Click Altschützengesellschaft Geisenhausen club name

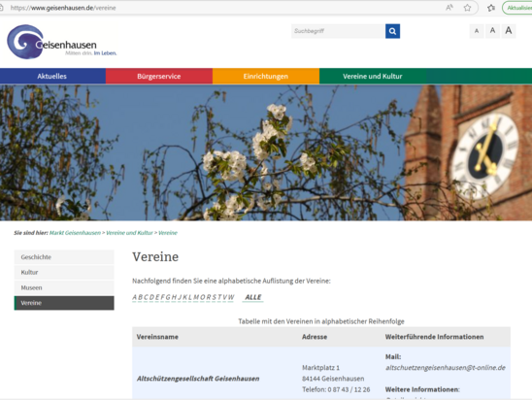(198, 379)
